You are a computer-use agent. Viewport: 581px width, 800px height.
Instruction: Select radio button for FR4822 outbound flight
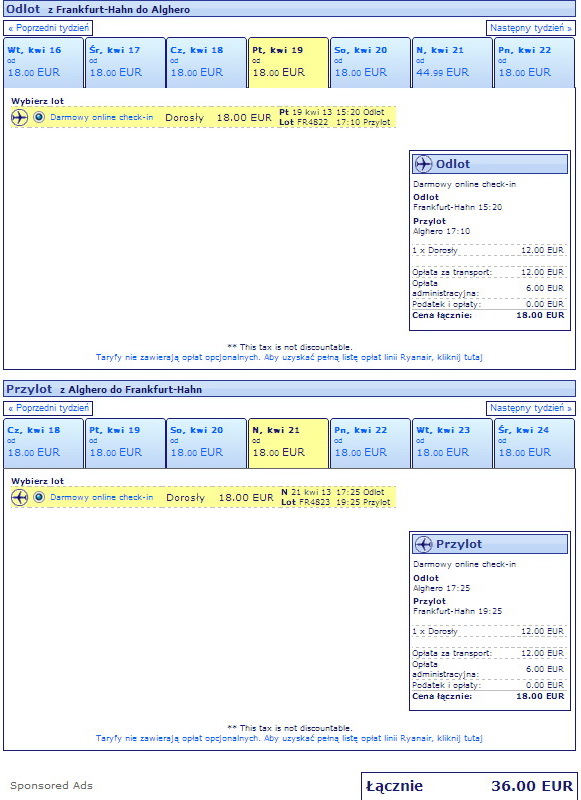(x=39, y=117)
